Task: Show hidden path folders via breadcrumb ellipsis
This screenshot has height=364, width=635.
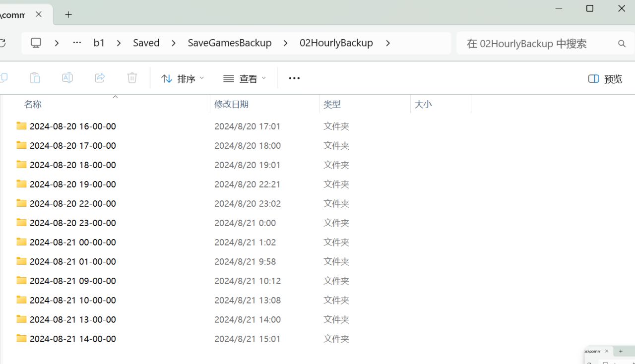Action: pyautogui.click(x=77, y=43)
